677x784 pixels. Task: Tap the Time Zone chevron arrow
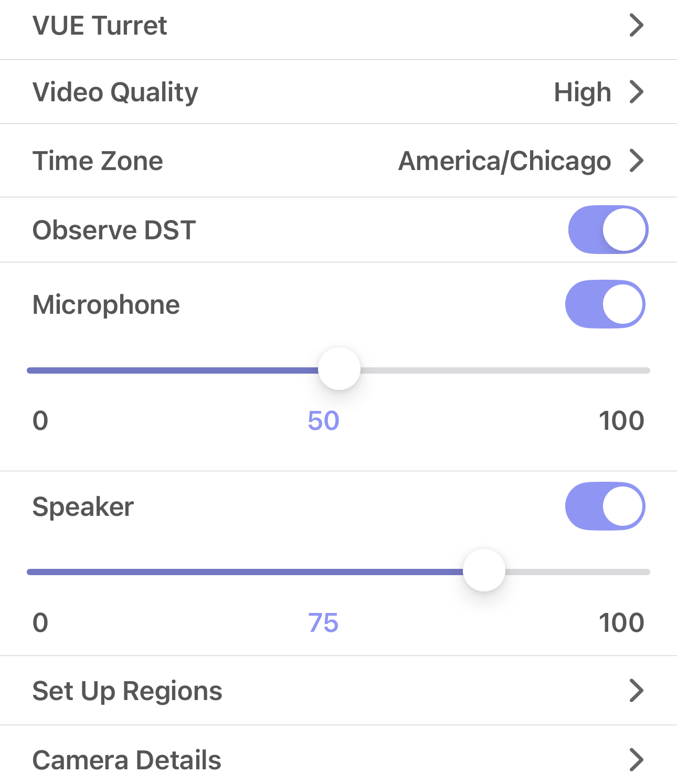tap(636, 161)
